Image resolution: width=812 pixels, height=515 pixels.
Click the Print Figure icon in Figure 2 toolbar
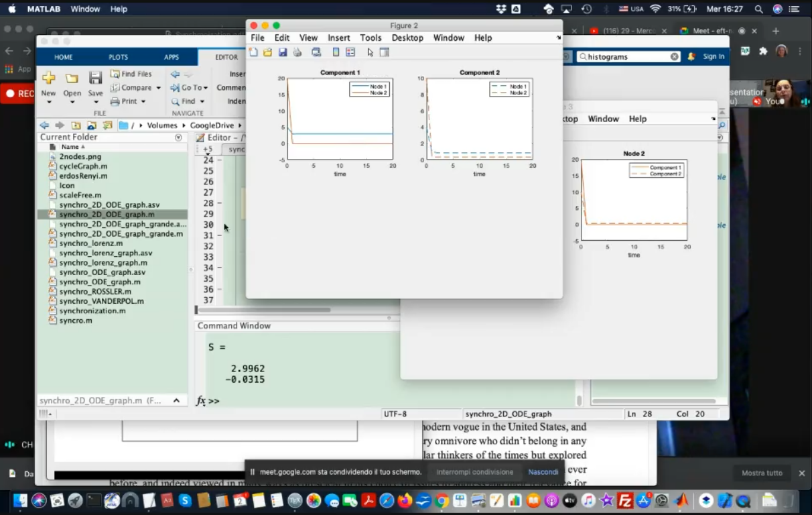(297, 52)
